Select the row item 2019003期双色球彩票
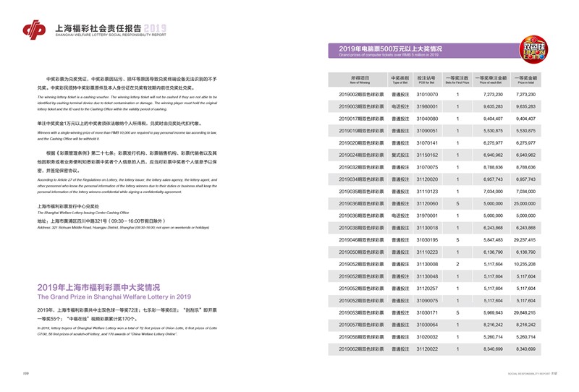The height and width of the screenshot is (392, 579). point(361,106)
